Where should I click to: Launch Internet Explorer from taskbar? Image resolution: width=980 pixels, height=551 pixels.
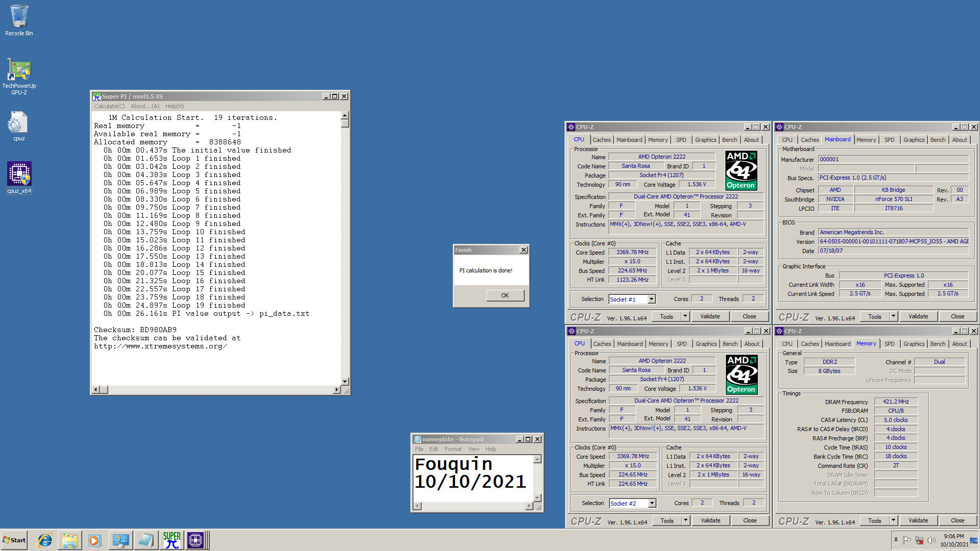pos(45,540)
